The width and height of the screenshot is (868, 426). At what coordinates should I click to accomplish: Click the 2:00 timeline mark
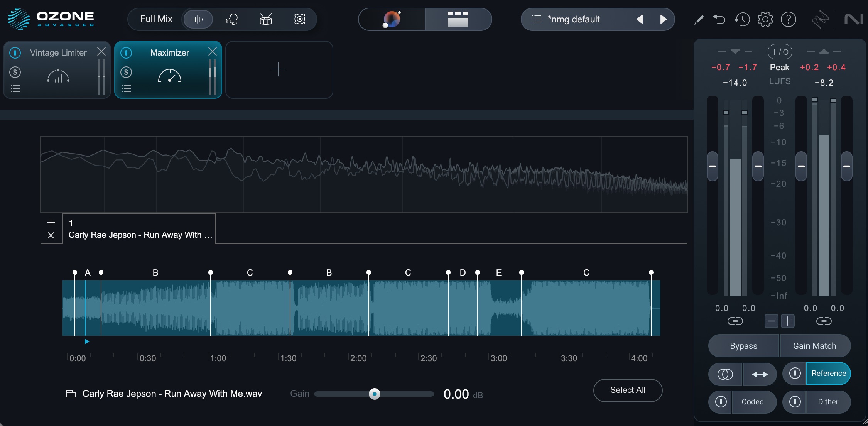(x=358, y=358)
